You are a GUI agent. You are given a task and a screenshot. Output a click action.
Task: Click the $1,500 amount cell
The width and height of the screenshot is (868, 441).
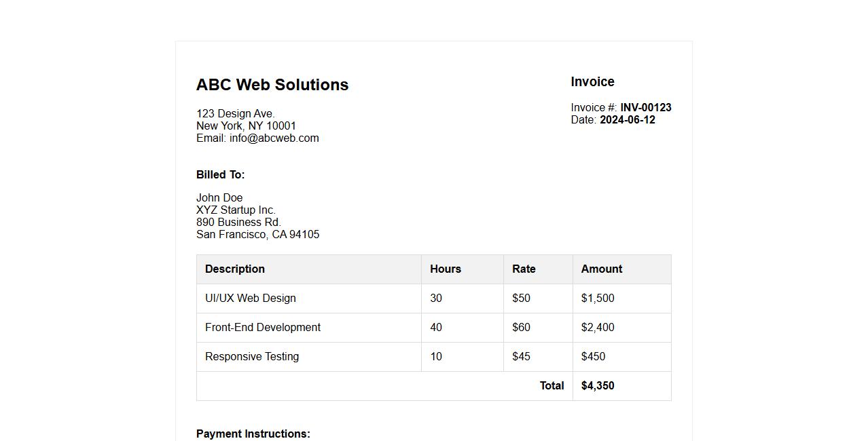coord(598,299)
